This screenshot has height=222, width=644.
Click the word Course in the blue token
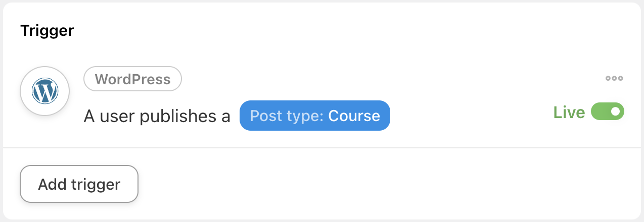coord(354,116)
